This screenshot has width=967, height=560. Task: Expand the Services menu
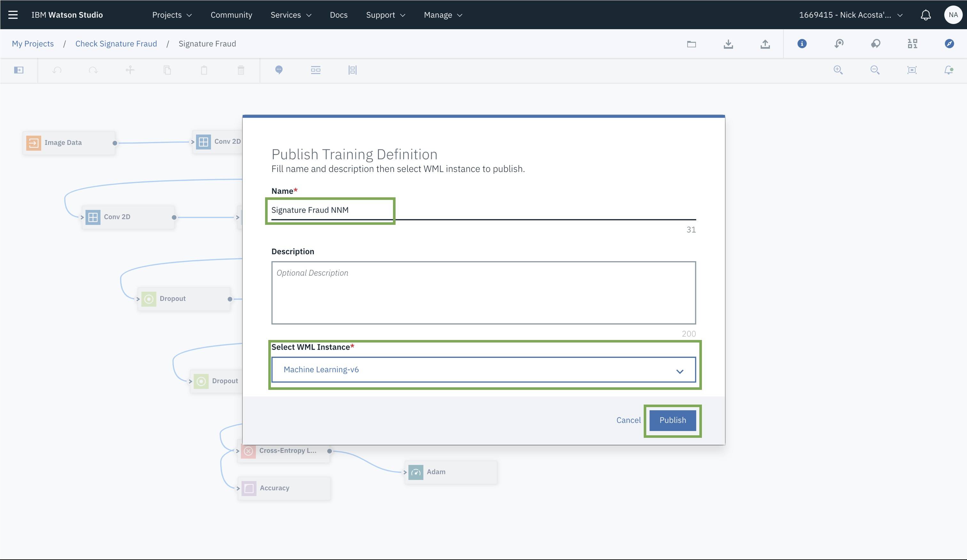click(291, 15)
